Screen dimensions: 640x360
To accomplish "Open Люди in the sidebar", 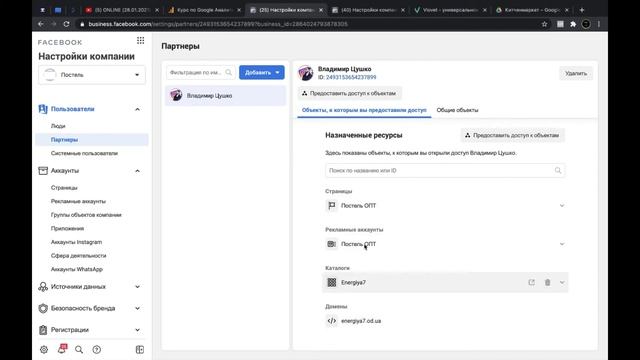I will pyautogui.click(x=58, y=126).
